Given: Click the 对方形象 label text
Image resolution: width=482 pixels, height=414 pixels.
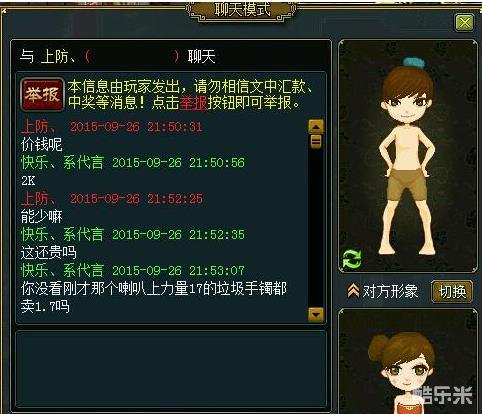Looking at the screenshot, I should point(390,292).
